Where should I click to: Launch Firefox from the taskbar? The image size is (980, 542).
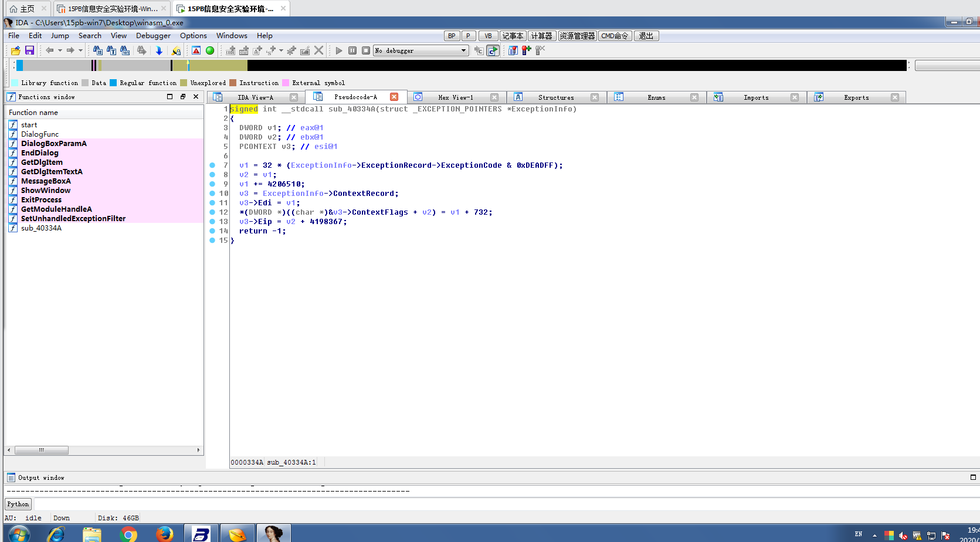[x=165, y=534]
